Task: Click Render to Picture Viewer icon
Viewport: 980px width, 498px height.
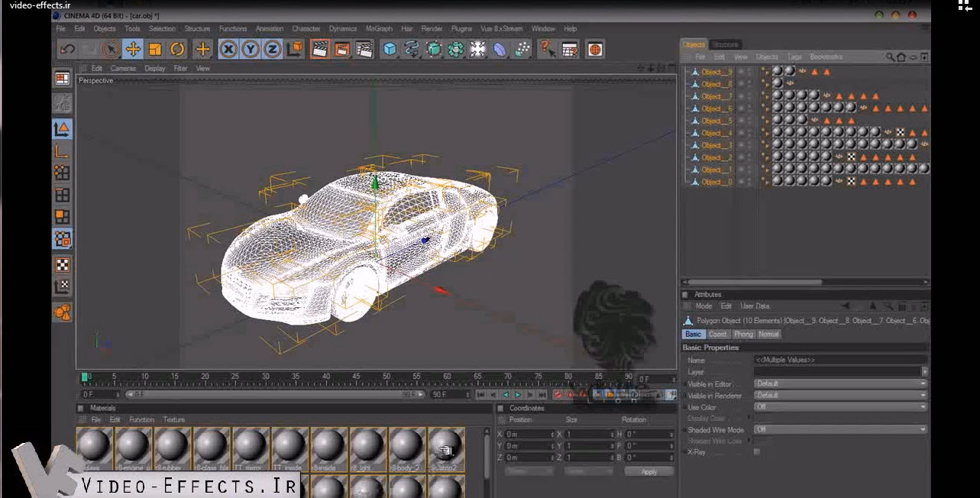Action: [x=341, y=50]
